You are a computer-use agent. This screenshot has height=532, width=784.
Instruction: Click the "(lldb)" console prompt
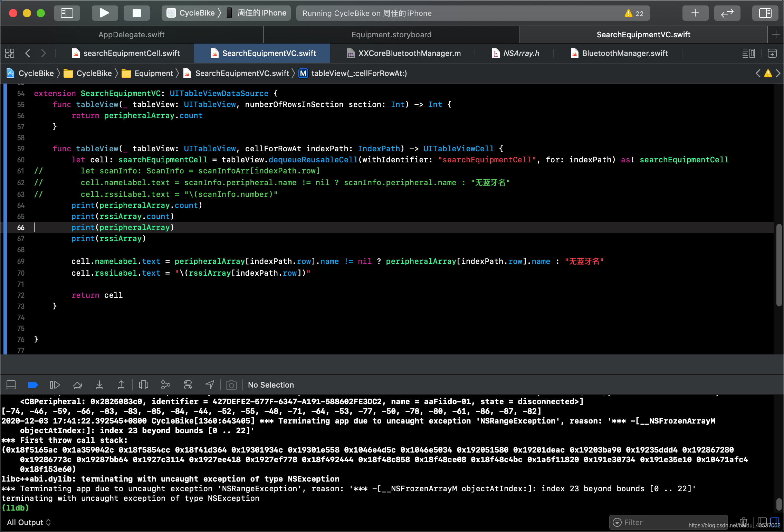click(x=15, y=508)
